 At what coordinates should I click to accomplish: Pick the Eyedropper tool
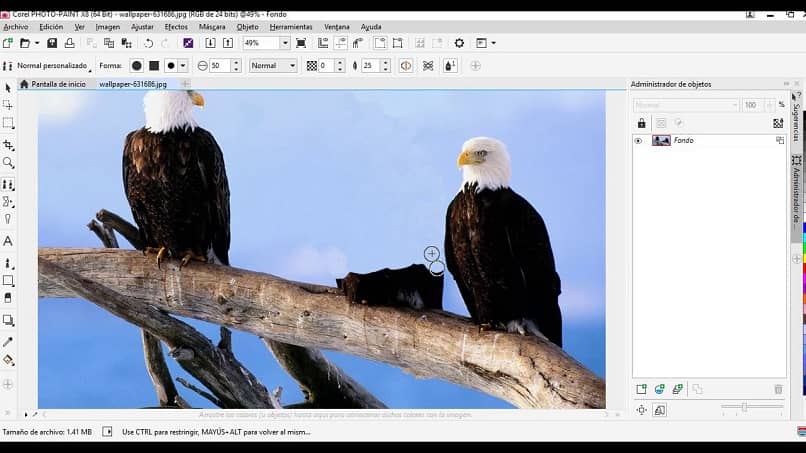pos(8,342)
